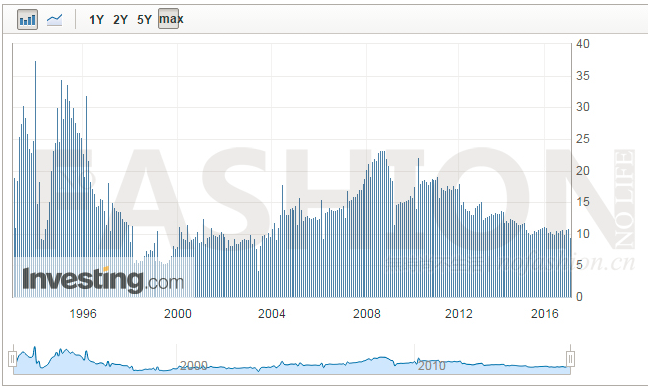
Task: Select the 1Y time range
Action: tap(96, 19)
